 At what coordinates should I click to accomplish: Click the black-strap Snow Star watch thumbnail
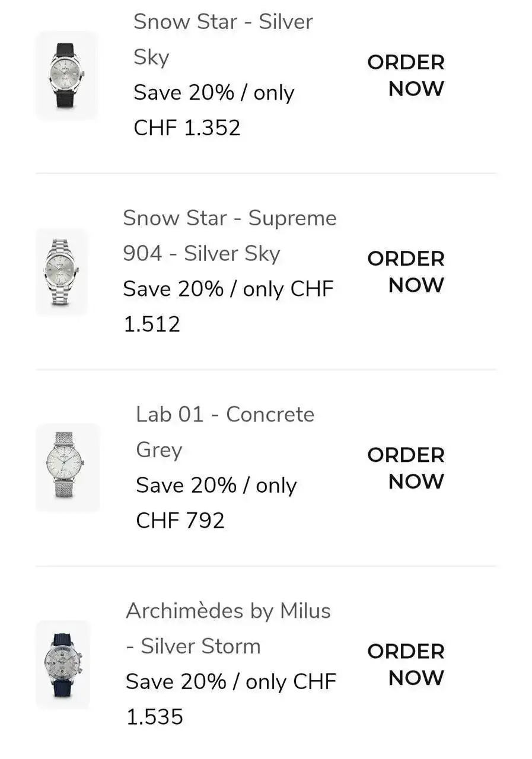tap(66, 75)
